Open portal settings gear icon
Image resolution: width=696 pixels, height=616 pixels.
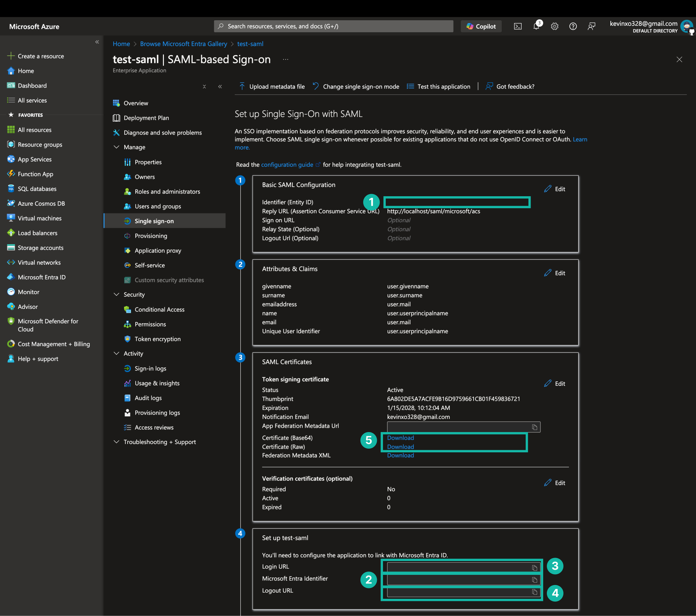(x=555, y=26)
